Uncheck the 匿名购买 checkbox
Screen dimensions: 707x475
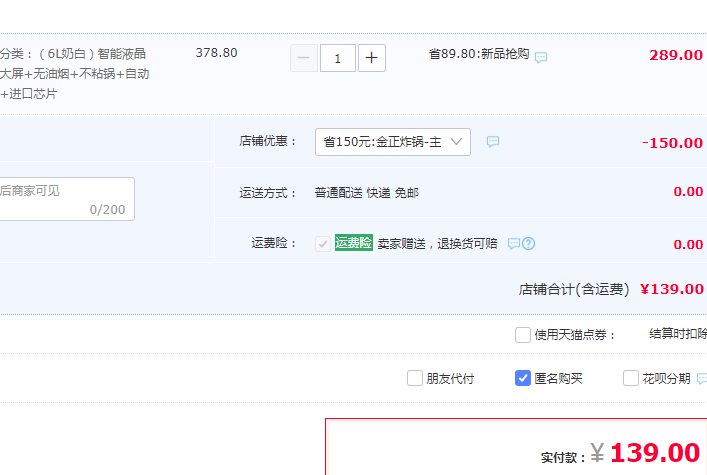523,378
